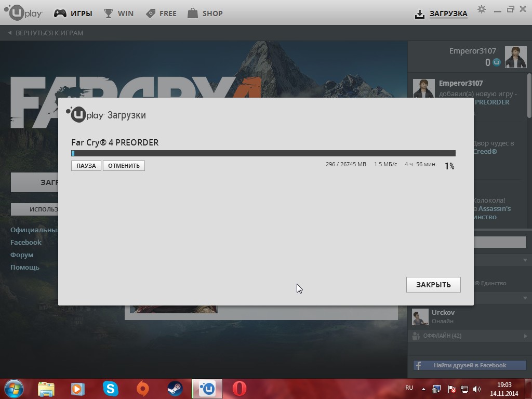Open Skype from the taskbar
This screenshot has height=399, width=532.
(110, 389)
